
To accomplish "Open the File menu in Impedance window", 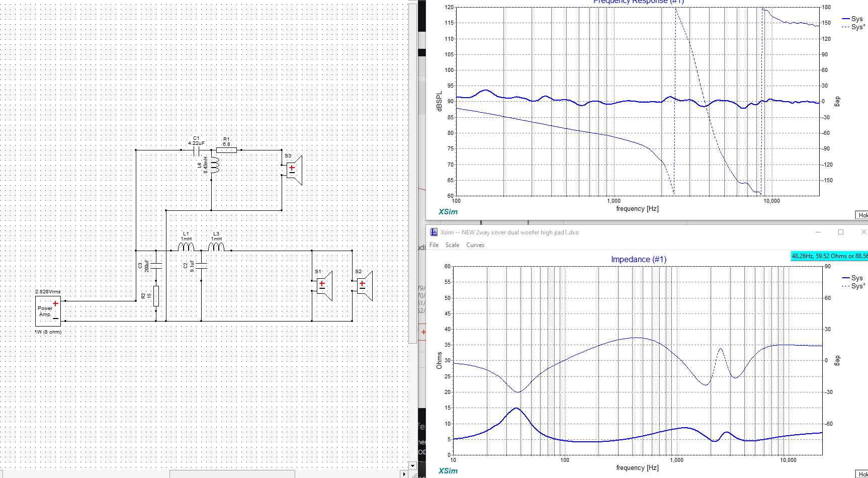I will tap(434, 245).
